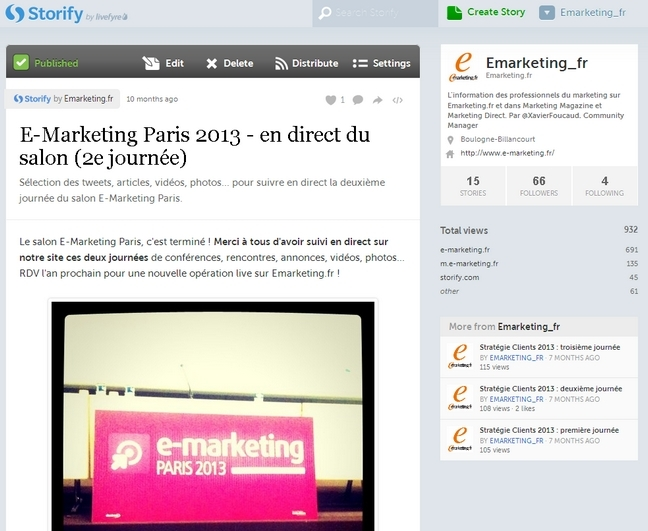The height and width of the screenshot is (531, 648).
Task: Click the Emarketing_fr profile avatar in sidebar
Action: pos(463,67)
